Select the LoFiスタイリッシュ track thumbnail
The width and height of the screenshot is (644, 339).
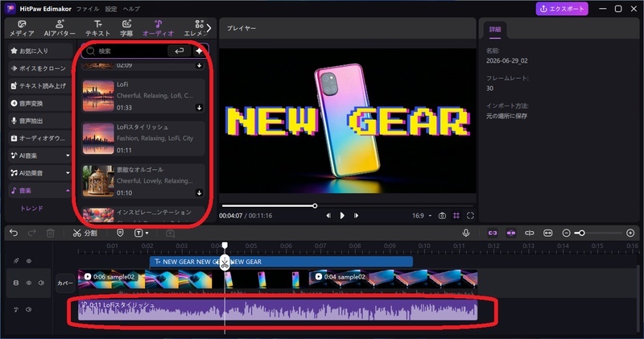pos(98,138)
